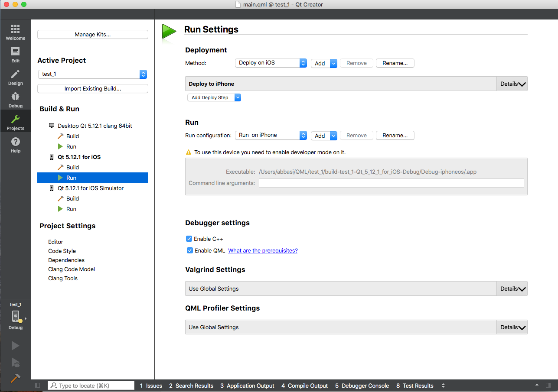Click the Command line arguments field
Viewport: 558px width, 392px height.
tap(391, 183)
